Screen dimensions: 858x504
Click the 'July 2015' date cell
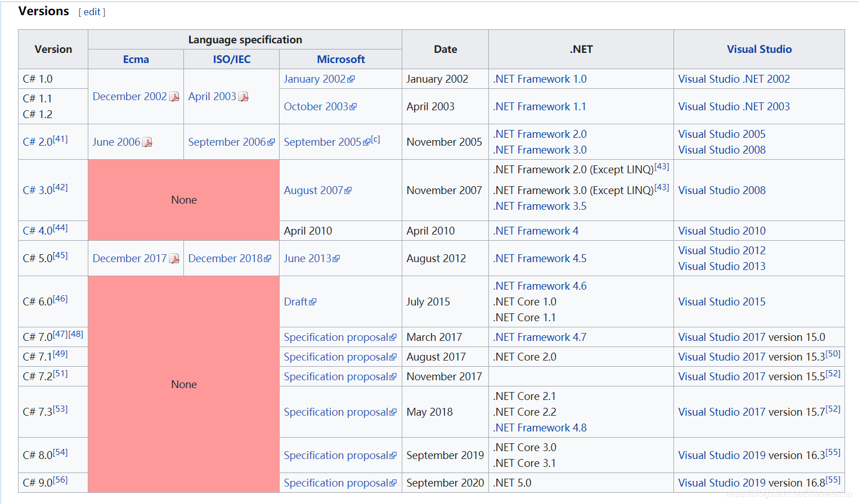tap(445, 301)
